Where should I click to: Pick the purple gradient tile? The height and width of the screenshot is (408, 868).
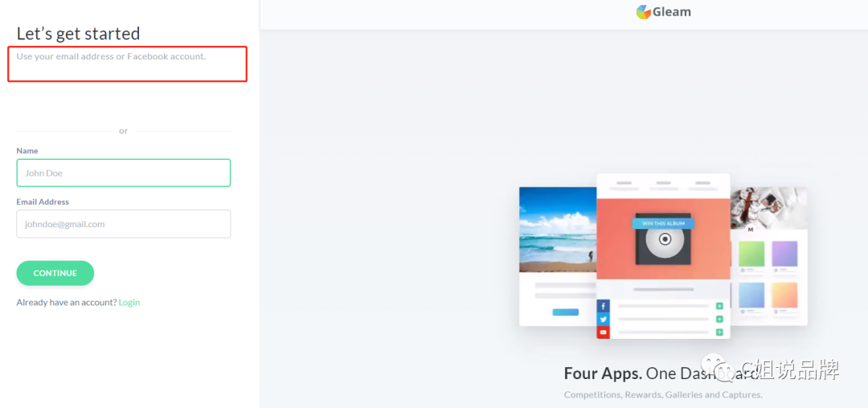pyautogui.click(x=784, y=254)
